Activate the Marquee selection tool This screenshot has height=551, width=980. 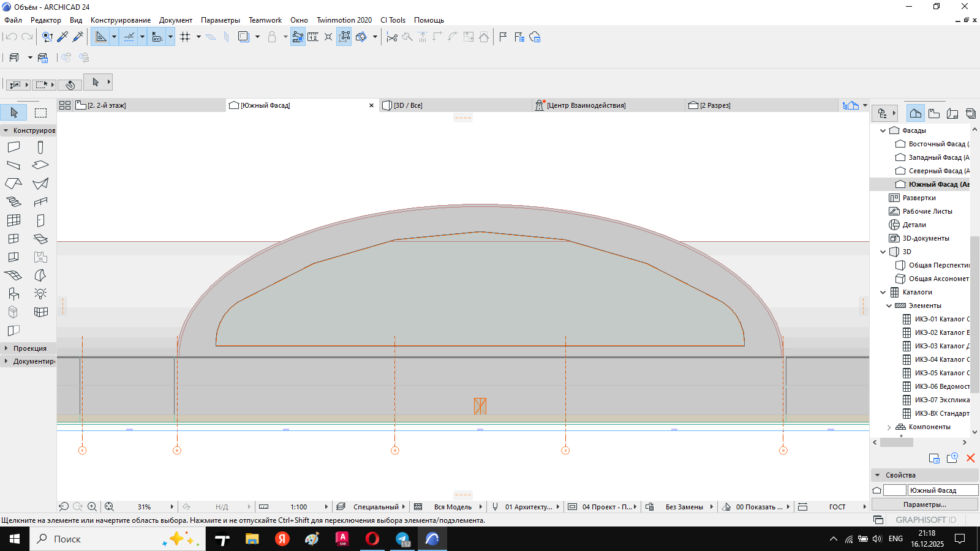point(40,113)
